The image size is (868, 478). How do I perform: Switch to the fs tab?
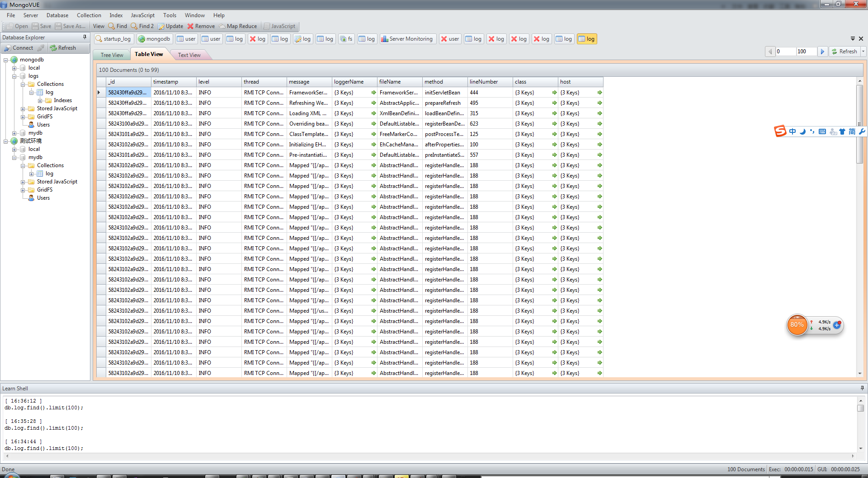[x=346, y=39]
